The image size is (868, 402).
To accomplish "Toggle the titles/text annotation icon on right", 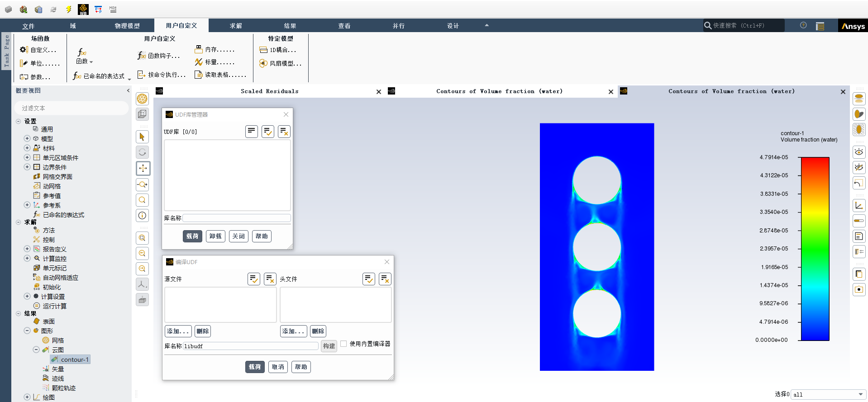I will [859, 236].
